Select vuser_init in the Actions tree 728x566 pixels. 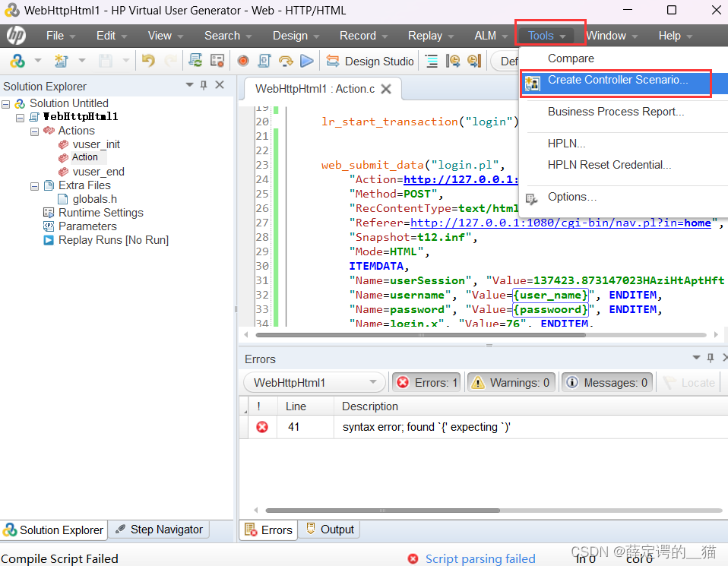click(x=96, y=144)
